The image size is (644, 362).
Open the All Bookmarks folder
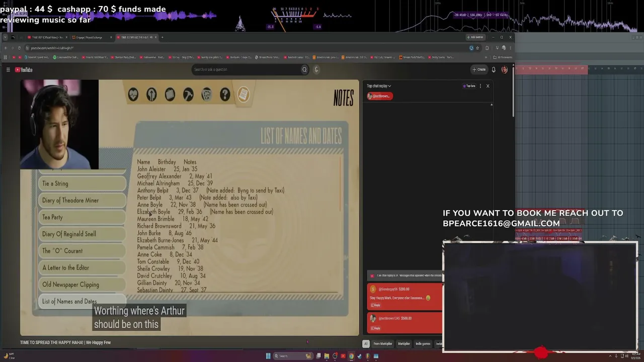tap(503, 57)
